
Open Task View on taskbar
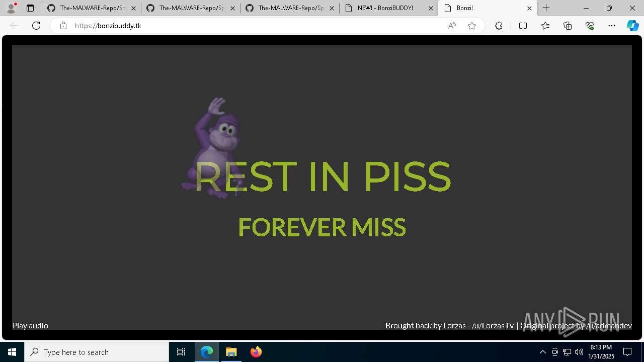[x=181, y=352]
